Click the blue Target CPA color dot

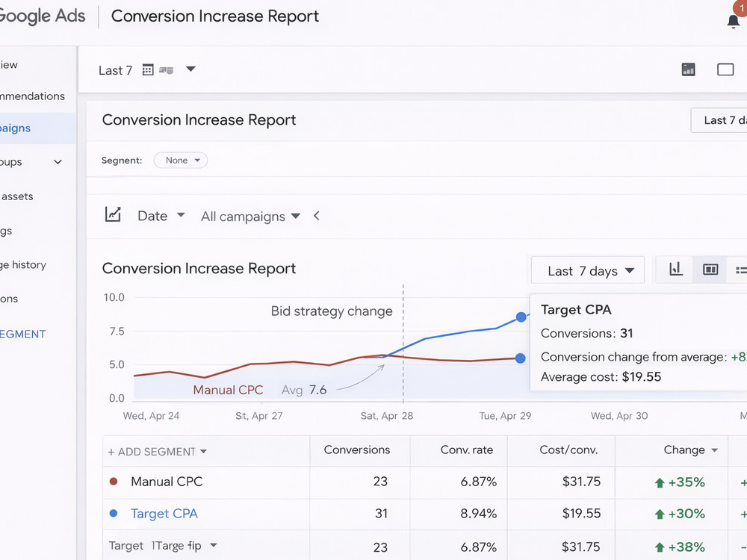pos(114,514)
